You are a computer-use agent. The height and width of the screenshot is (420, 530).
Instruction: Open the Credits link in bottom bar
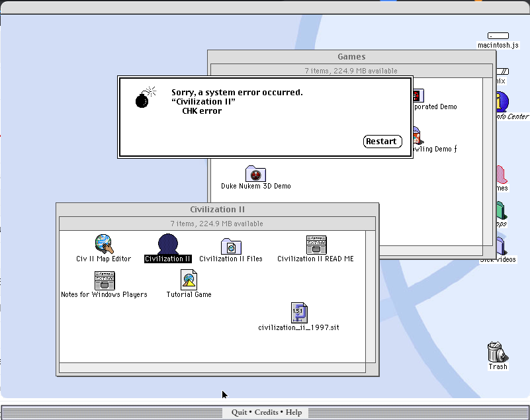click(x=267, y=412)
